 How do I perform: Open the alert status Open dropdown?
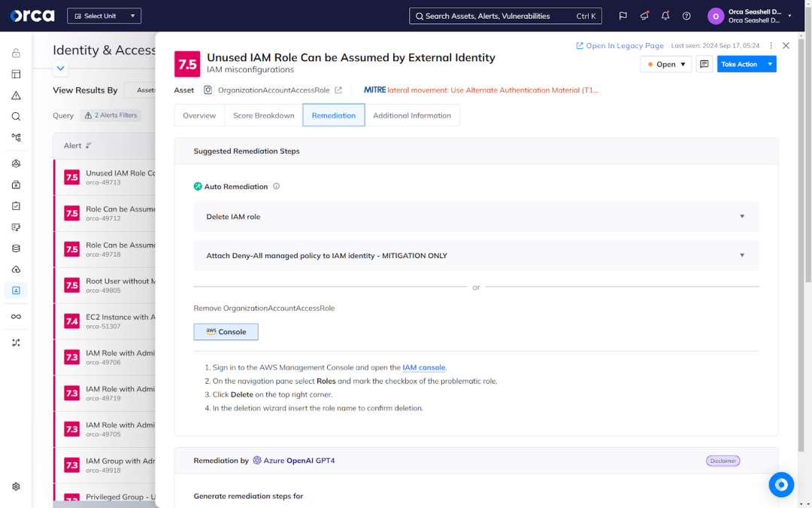[665, 65]
